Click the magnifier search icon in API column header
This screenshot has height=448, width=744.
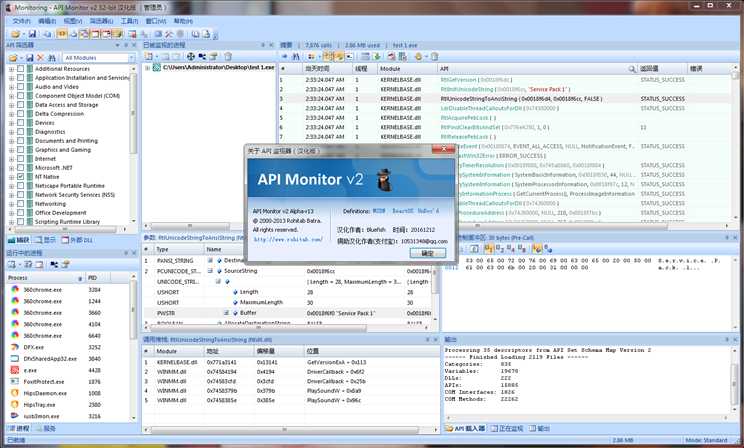632,69
